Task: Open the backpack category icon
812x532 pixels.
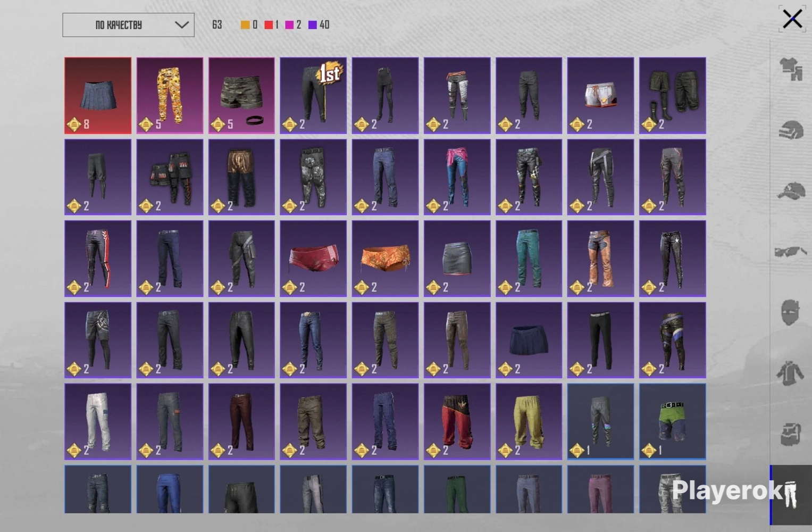Action: pos(791,434)
